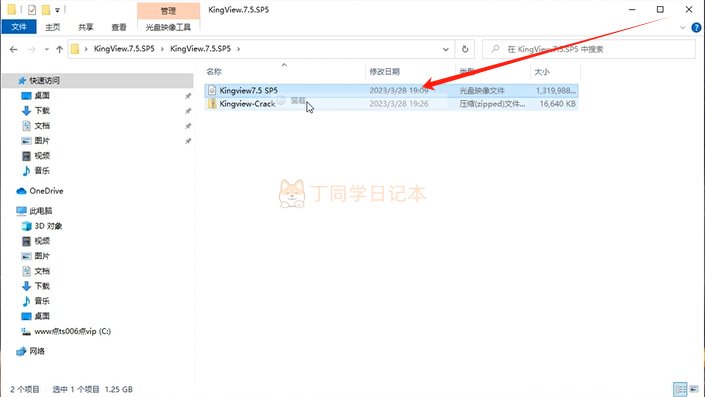Click the pin icon next to 文档
This screenshot has width=705, height=397.
point(188,126)
